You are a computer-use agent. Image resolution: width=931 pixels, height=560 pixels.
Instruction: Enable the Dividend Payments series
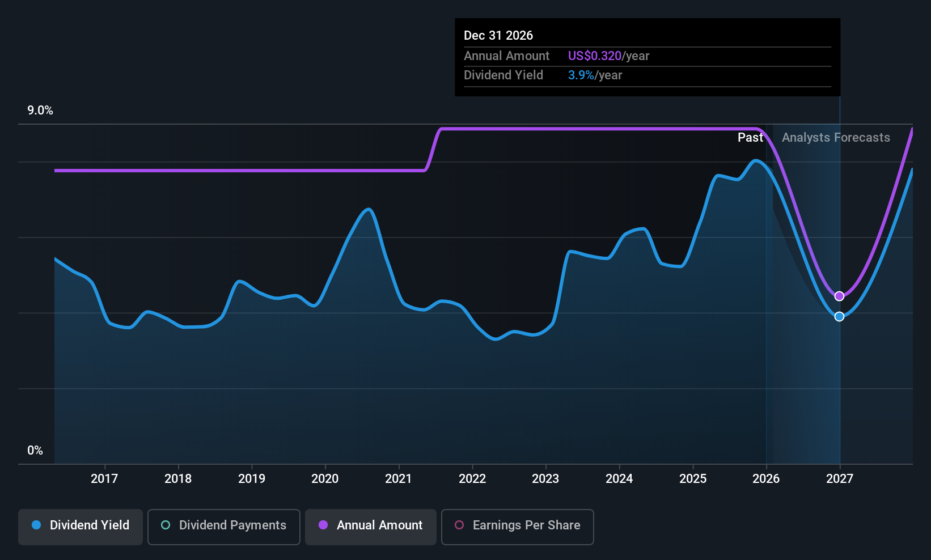(x=224, y=527)
